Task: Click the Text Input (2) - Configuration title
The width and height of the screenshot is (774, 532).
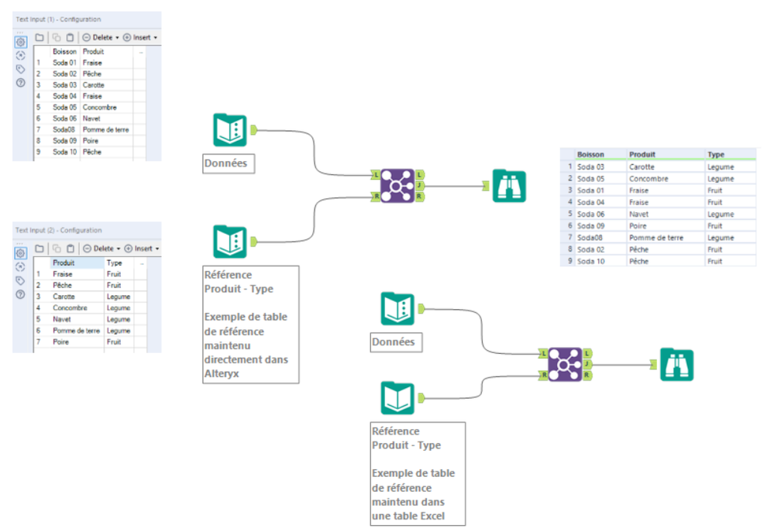Action: 58,231
